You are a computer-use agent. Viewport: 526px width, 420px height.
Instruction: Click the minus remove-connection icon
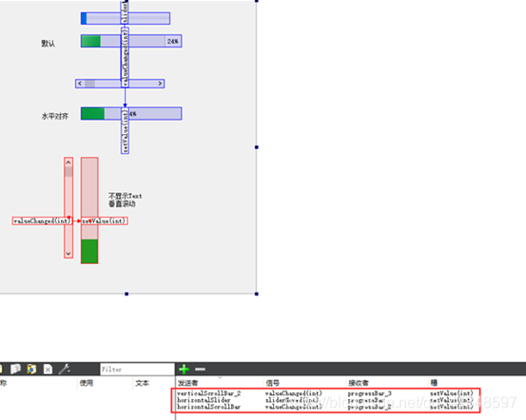click(x=201, y=369)
